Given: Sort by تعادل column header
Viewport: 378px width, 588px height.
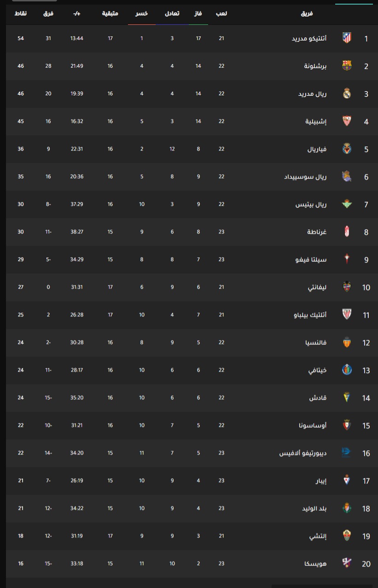Looking at the screenshot, I should click(172, 13).
